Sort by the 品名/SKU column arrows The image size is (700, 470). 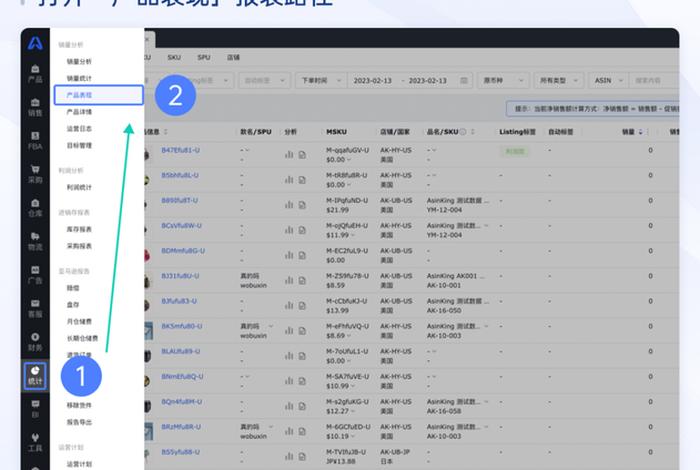click(473, 132)
